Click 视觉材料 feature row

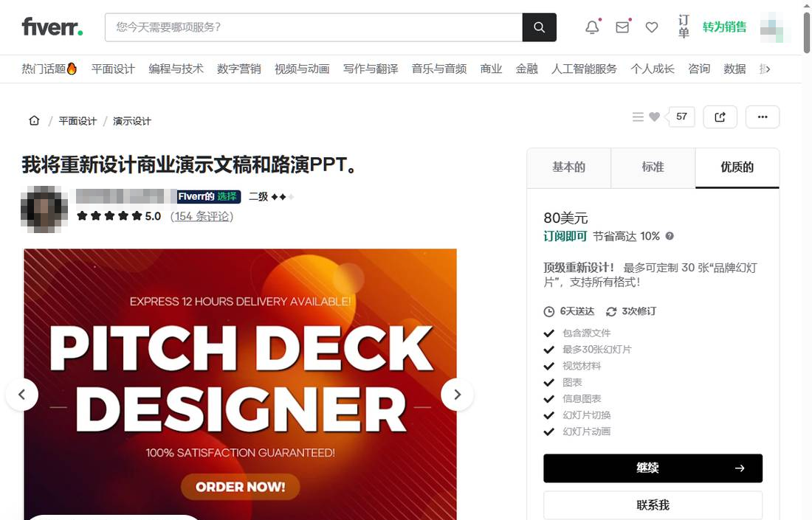(582, 367)
